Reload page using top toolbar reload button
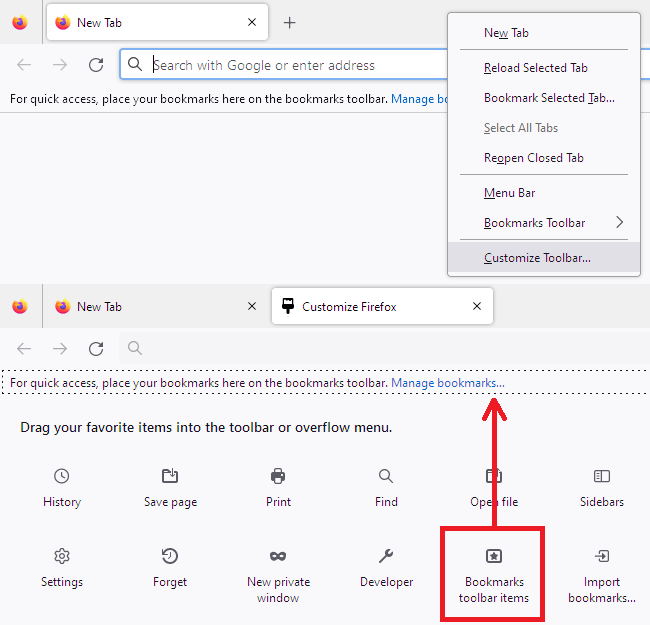Screen dimensions: 650x625 click(96, 65)
